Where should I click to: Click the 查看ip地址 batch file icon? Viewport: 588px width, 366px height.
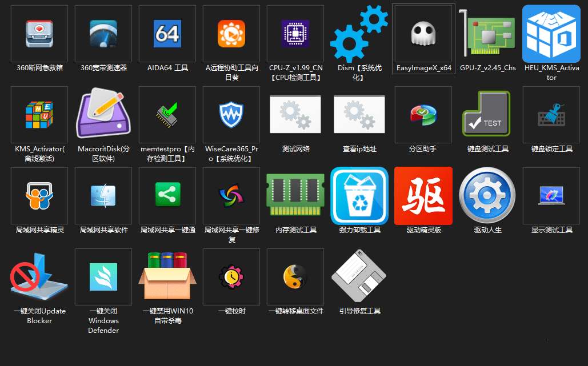[x=359, y=115]
